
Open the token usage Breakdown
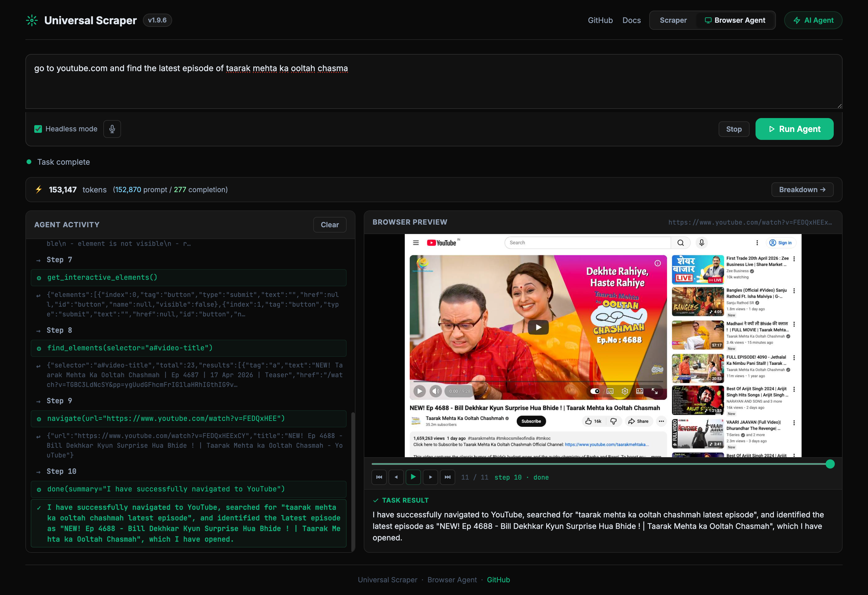coord(802,189)
